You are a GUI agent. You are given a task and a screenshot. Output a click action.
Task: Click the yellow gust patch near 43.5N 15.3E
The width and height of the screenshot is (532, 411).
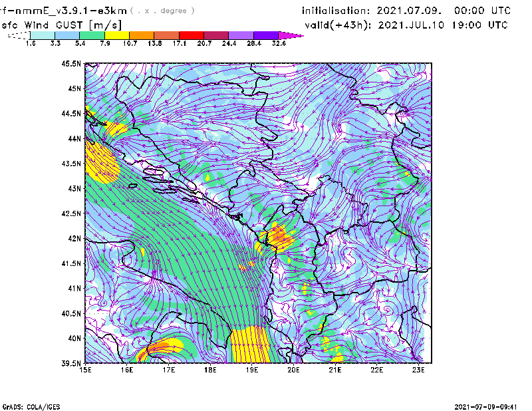(x=101, y=161)
